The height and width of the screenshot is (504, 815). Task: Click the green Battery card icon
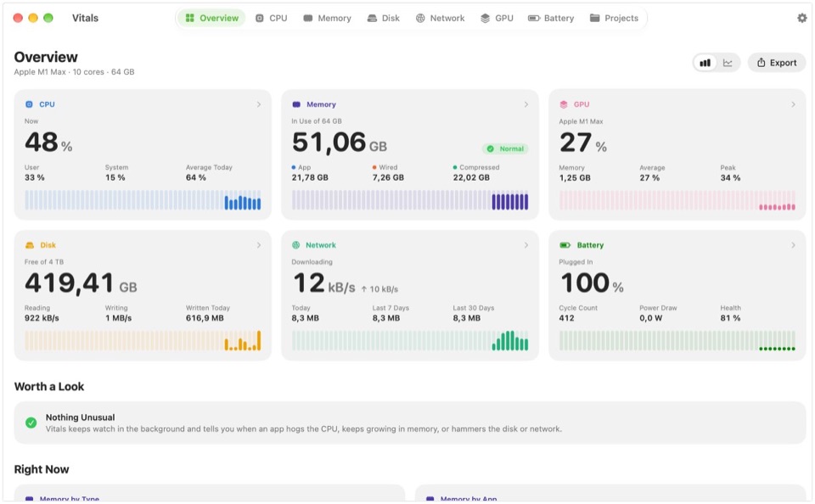click(565, 245)
